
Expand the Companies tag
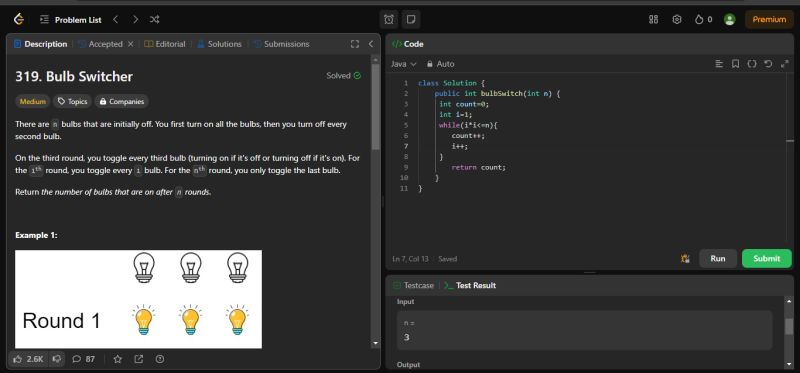pos(121,102)
